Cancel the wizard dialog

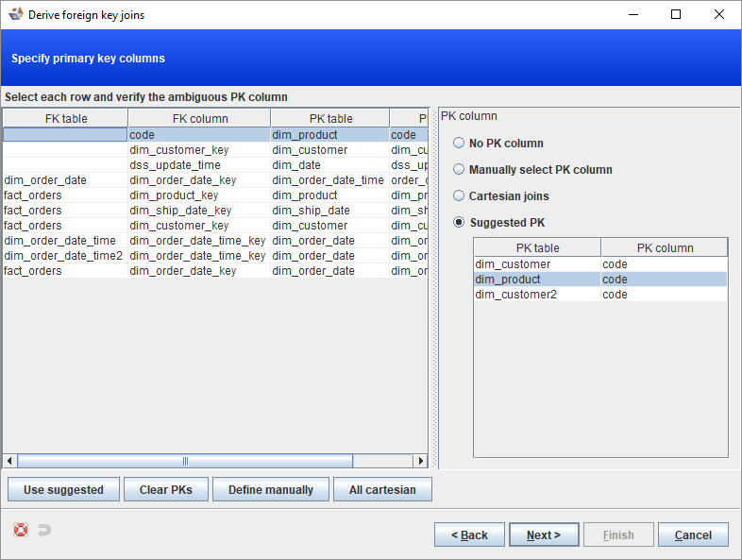(x=693, y=535)
